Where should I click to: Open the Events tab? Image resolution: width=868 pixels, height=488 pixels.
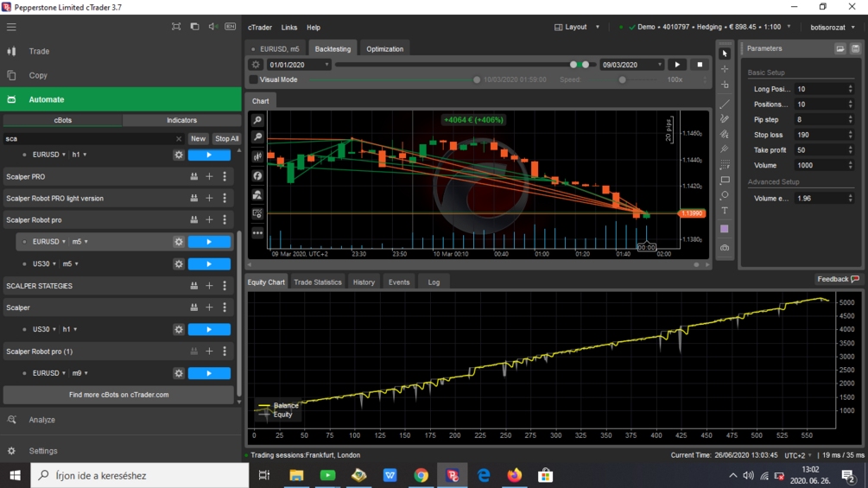(398, 282)
